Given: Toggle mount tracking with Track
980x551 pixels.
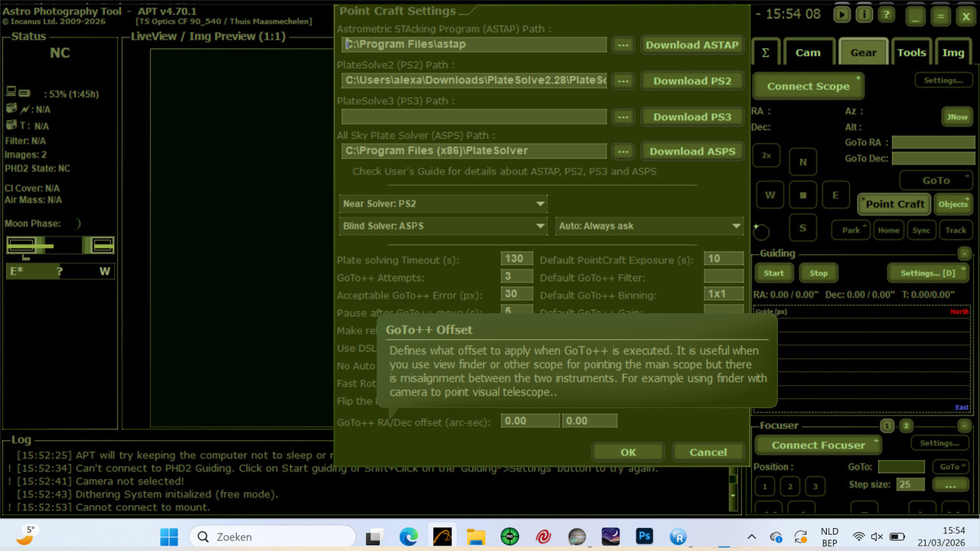Looking at the screenshot, I should [x=955, y=230].
